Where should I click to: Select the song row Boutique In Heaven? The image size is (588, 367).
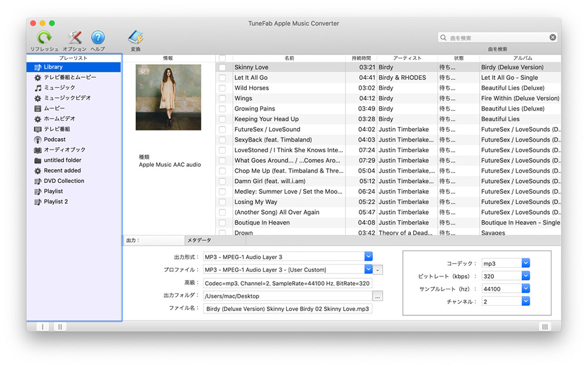point(388,222)
